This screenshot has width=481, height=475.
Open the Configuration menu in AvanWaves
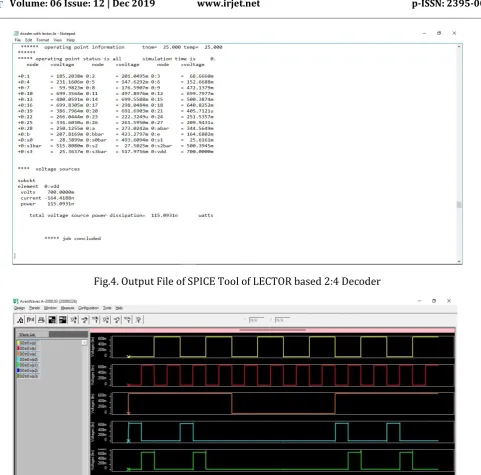coord(88,308)
